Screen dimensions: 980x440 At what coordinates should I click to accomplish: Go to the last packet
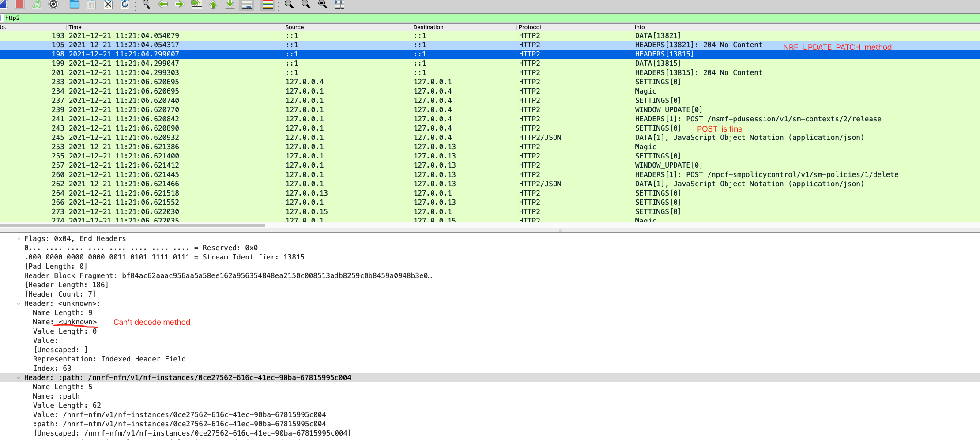pyautogui.click(x=230, y=5)
